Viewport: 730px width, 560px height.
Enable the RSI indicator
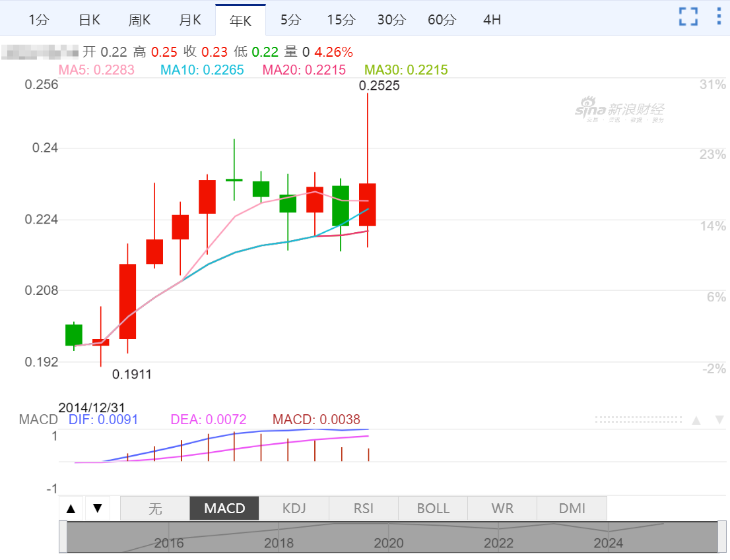tap(363, 509)
